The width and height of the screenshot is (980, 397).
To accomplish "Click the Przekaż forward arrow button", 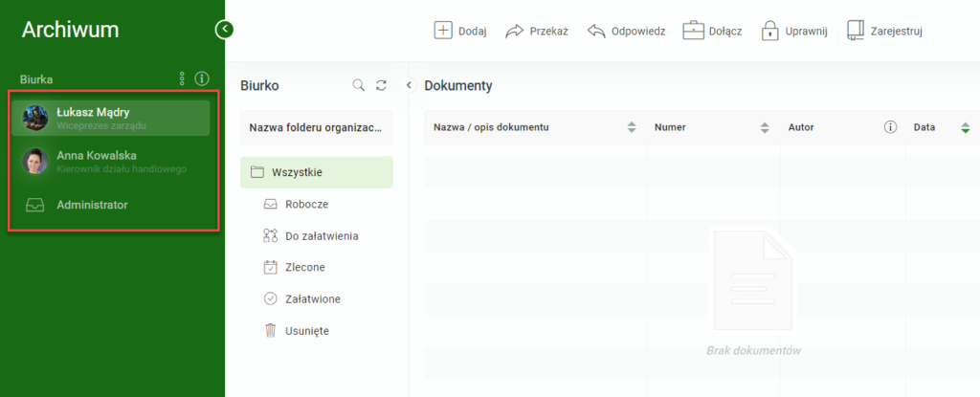I will 536,31.
